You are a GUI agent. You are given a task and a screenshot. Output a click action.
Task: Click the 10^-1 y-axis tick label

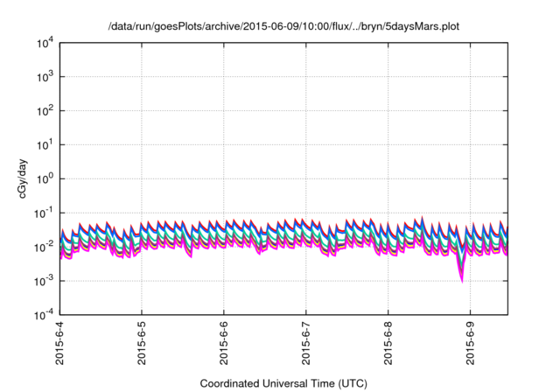click(x=44, y=213)
